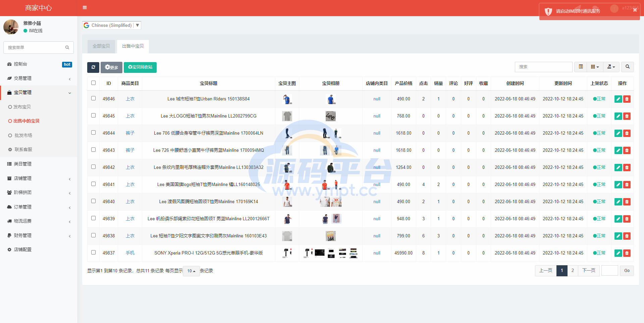Screen dimensions: 644x323
Task: Open album thumbnail of product 49845
Action: tap(331, 116)
